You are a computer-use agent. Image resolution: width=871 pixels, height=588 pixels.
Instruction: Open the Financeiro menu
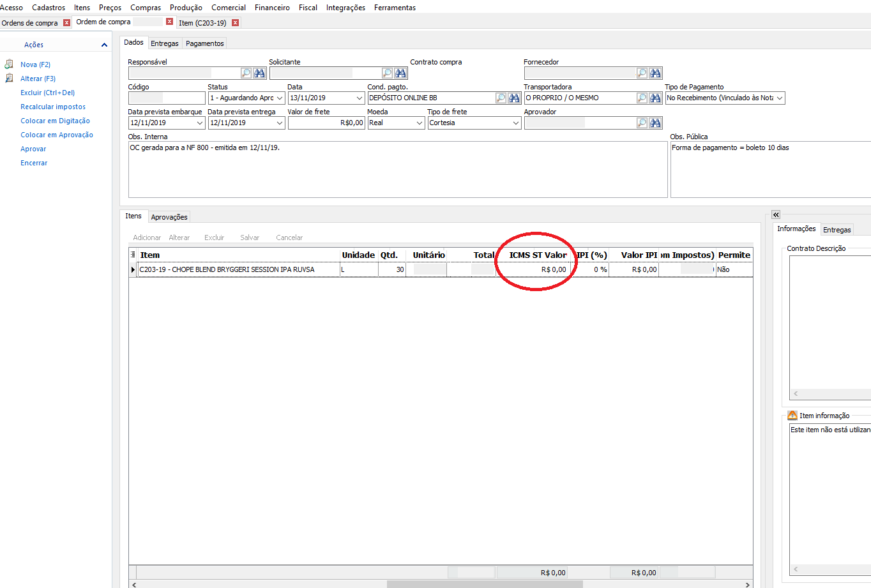click(x=272, y=8)
